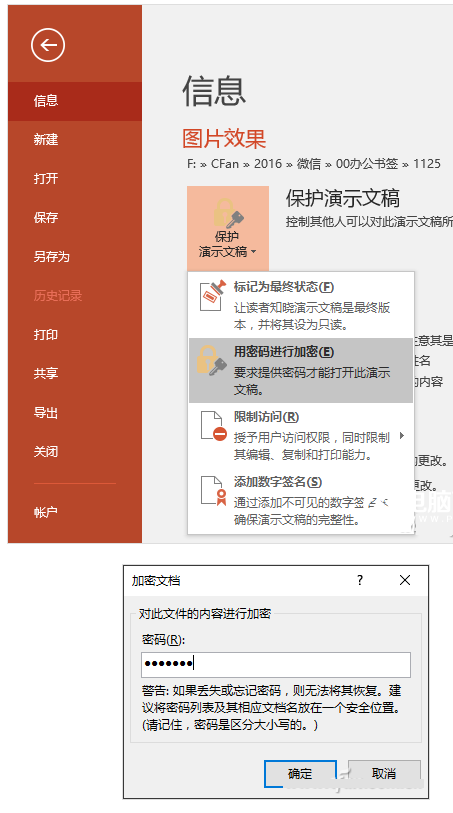Cancel the encryption dialog with 取消
The image size is (453, 813).
point(384,774)
